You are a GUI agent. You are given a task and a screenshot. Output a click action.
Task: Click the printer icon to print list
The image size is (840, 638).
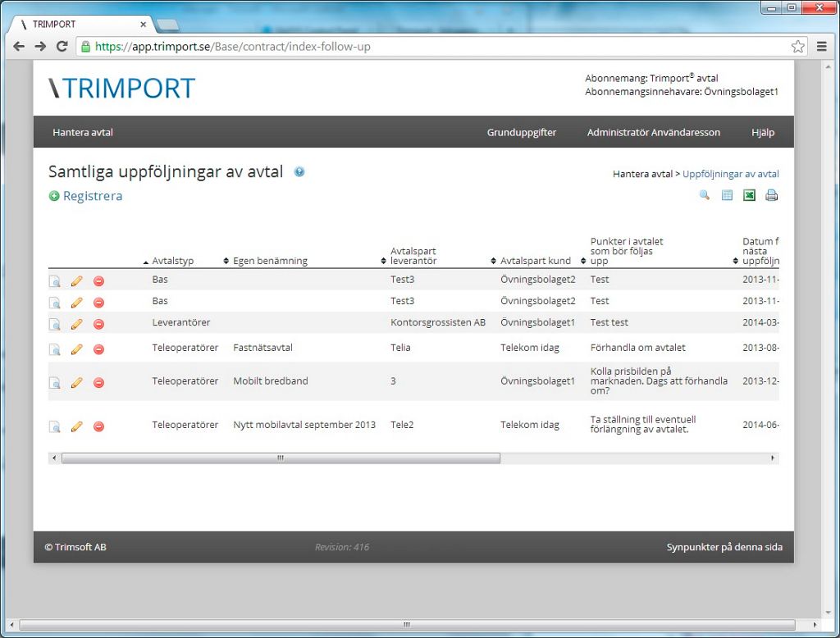[771, 195]
